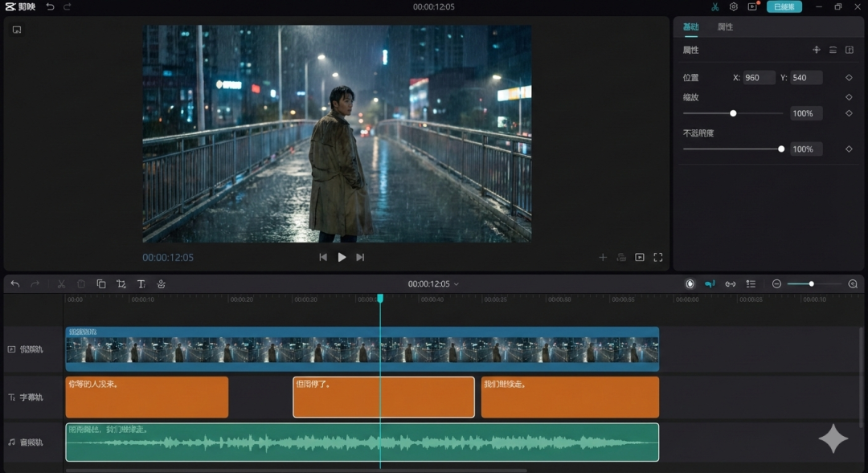Click the position X input field showing 960
This screenshot has height=473, width=868.
[759, 78]
